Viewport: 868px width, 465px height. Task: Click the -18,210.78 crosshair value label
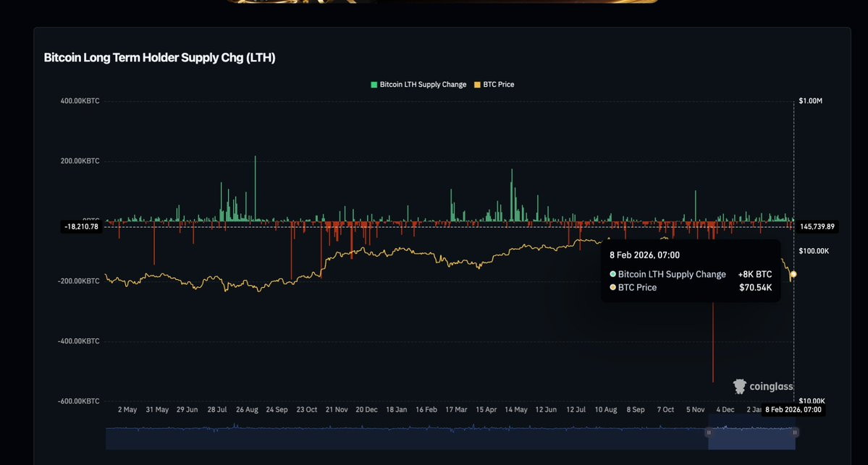pos(81,226)
